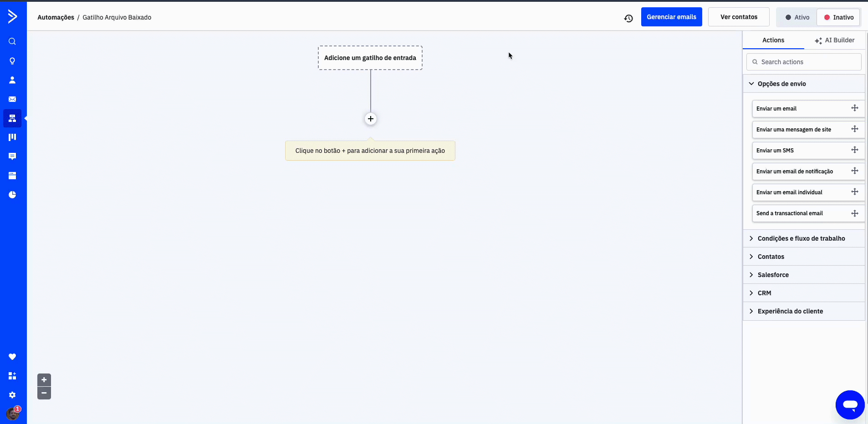Open the search icon in left sidebar
The width and height of the screenshot is (868, 424).
click(12, 41)
